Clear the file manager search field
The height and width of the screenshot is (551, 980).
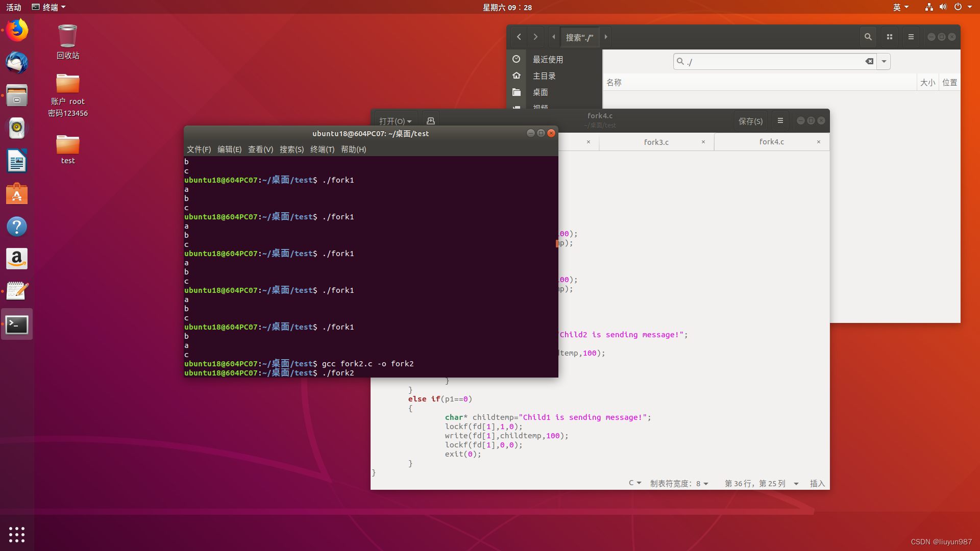point(869,61)
